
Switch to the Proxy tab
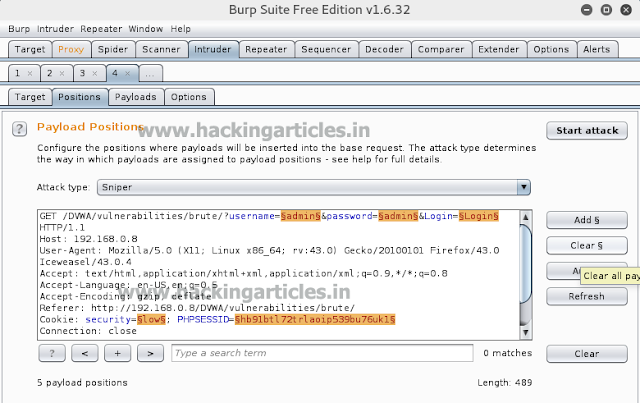tap(71, 49)
